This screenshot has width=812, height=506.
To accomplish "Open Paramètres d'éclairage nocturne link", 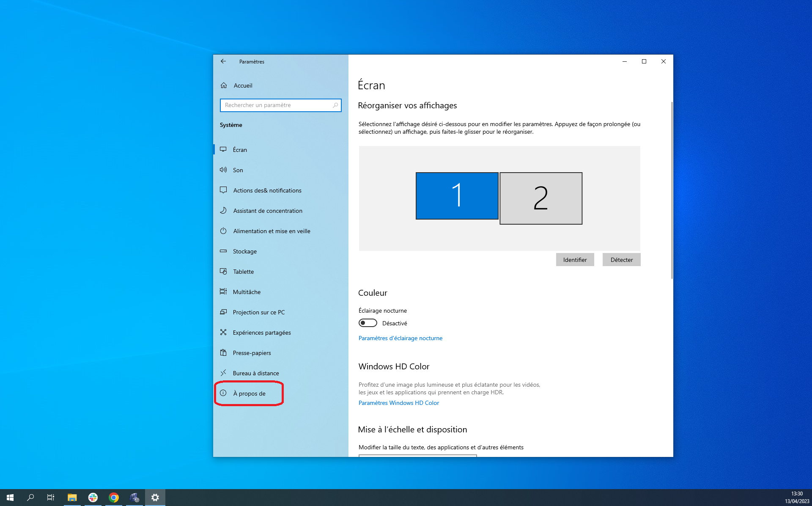I will point(400,338).
